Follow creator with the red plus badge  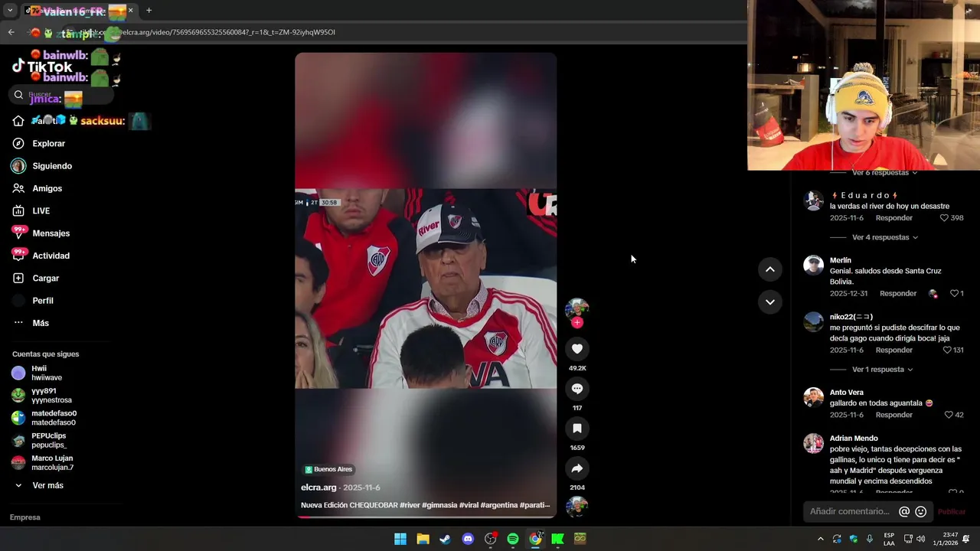click(x=577, y=323)
